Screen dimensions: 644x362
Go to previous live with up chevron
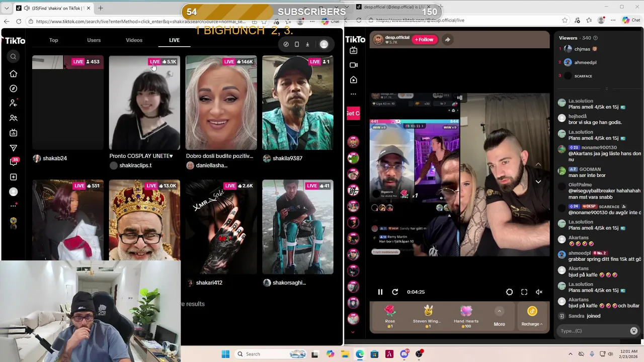[x=538, y=165]
